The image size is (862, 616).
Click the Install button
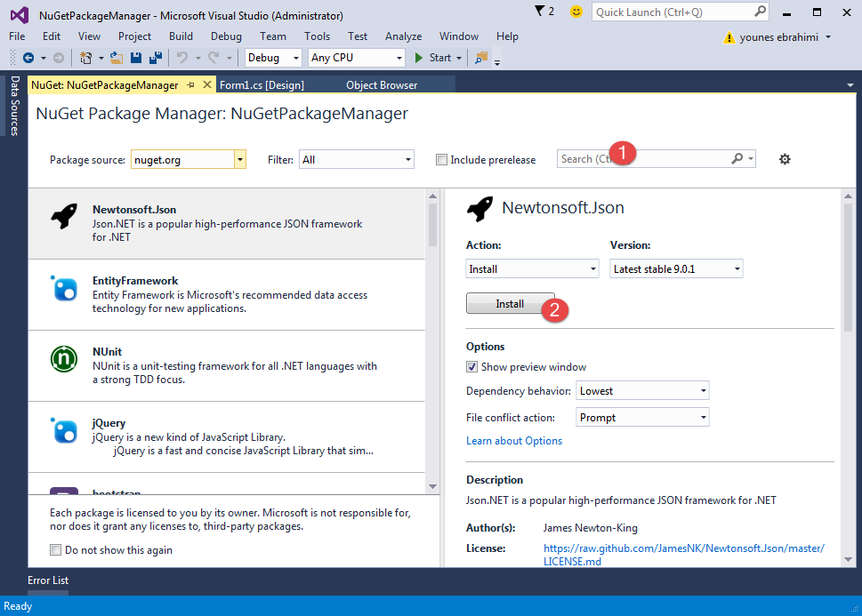(509, 302)
